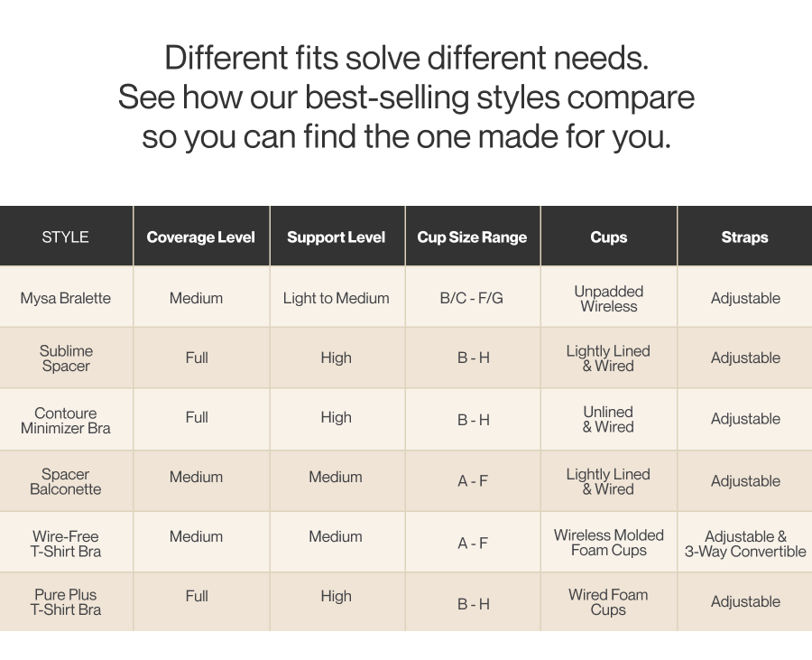This screenshot has width=812, height=660.
Task: Click the Straps column header
Action: [744, 237]
